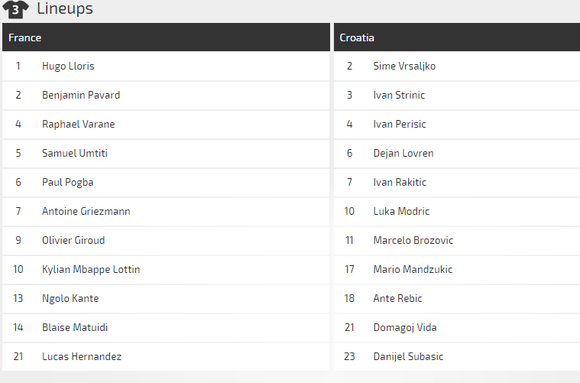Select Samuel Umtiti in France lineup
Image resolution: width=580 pixels, height=383 pixels.
(x=75, y=153)
